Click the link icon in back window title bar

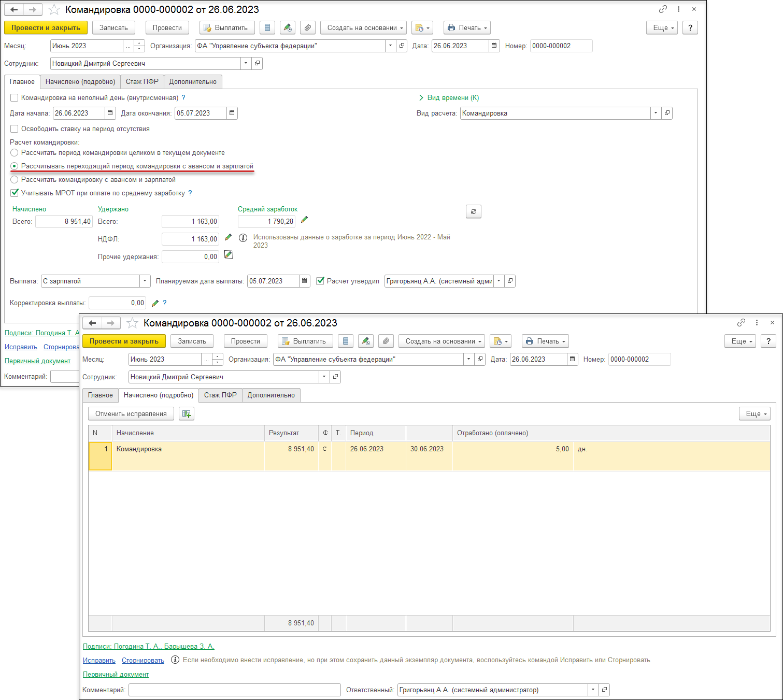point(663,9)
